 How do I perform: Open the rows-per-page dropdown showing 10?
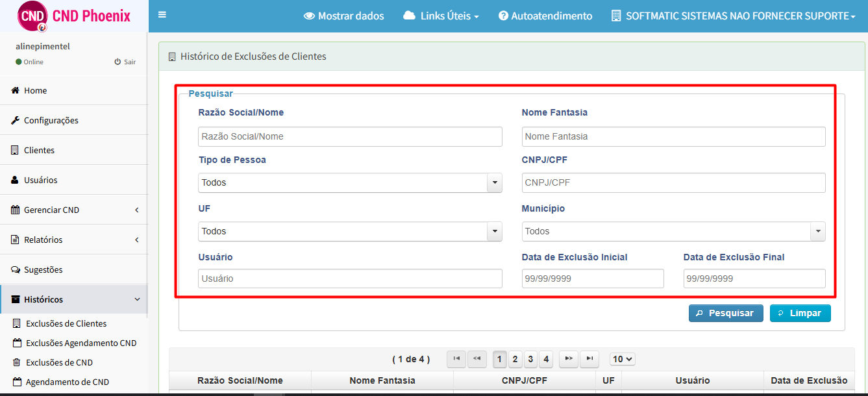point(623,359)
